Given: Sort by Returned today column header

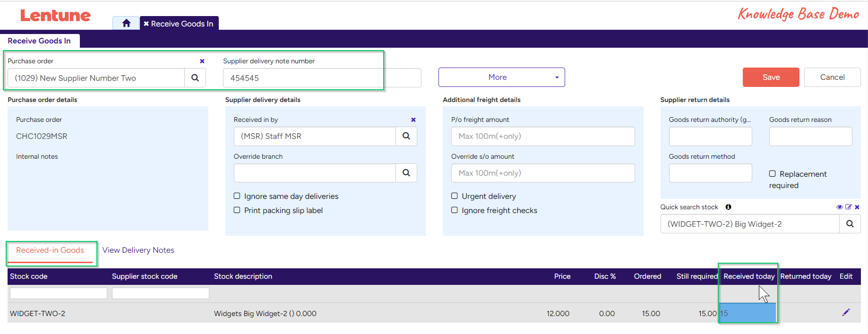Looking at the screenshot, I should coord(806,276).
